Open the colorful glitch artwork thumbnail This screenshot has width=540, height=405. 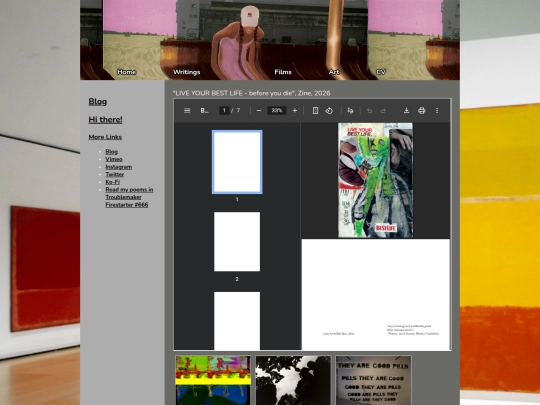[213, 380]
